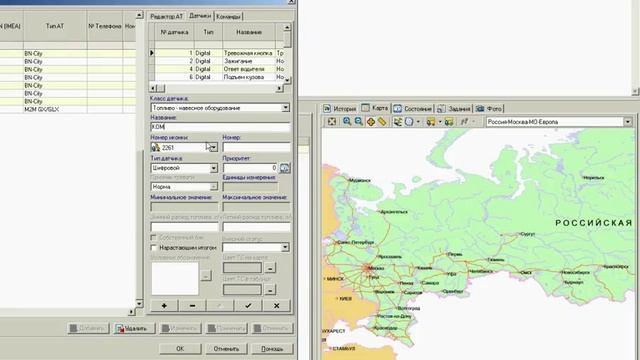Open the Норма alarm level dropdown
This screenshot has height=360, width=640.
[213, 187]
